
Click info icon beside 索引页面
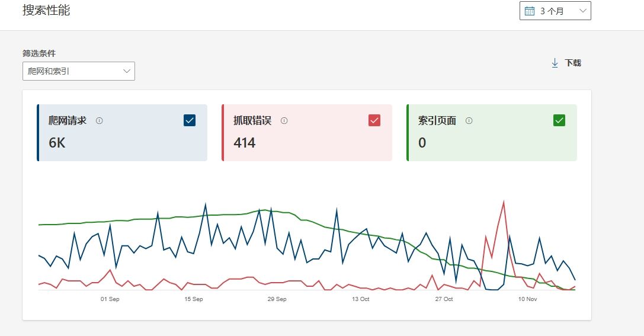tap(469, 121)
